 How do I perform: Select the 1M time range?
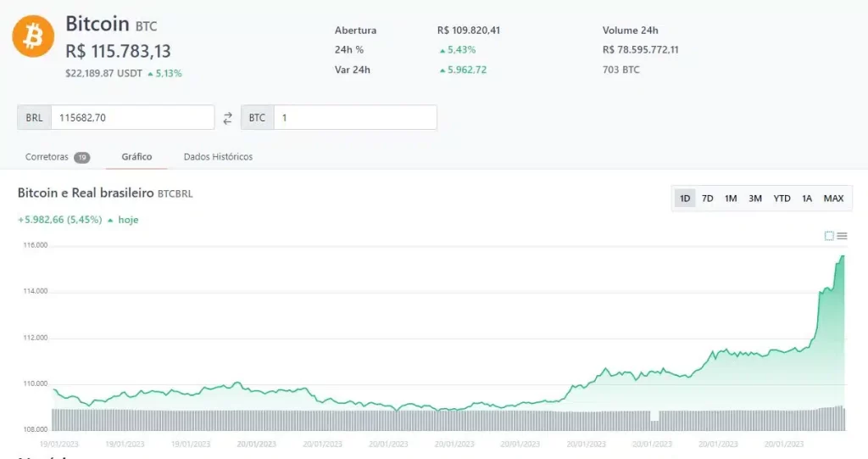point(731,199)
